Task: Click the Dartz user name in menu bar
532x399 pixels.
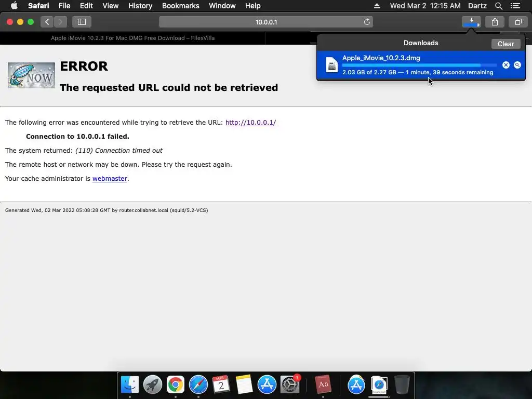Action: (477, 6)
